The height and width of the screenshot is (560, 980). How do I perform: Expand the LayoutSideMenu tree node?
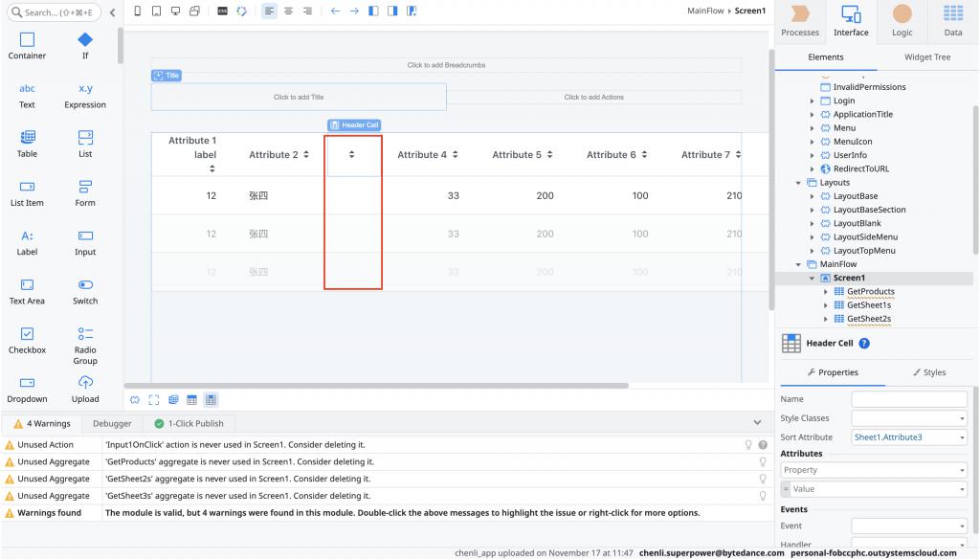click(x=812, y=236)
